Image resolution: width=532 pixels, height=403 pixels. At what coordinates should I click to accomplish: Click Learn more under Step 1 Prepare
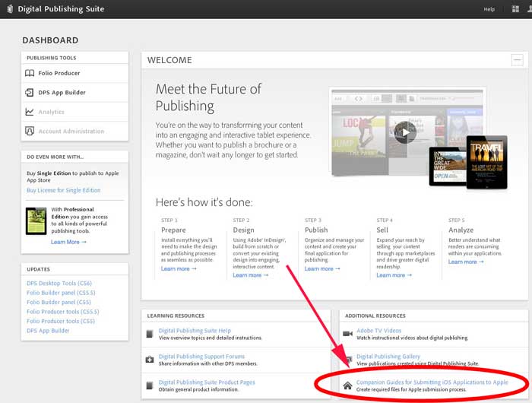(x=179, y=268)
